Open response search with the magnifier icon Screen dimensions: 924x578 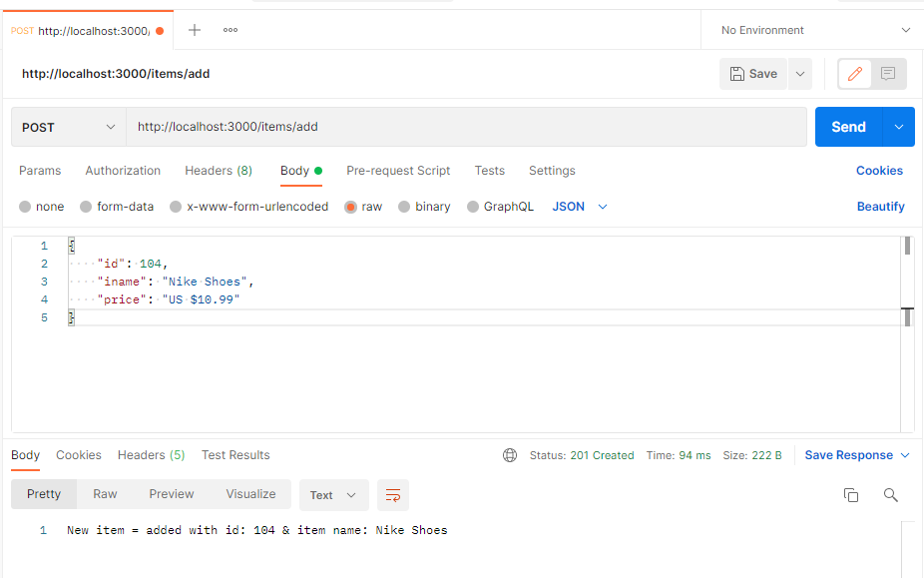click(x=891, y=494)
